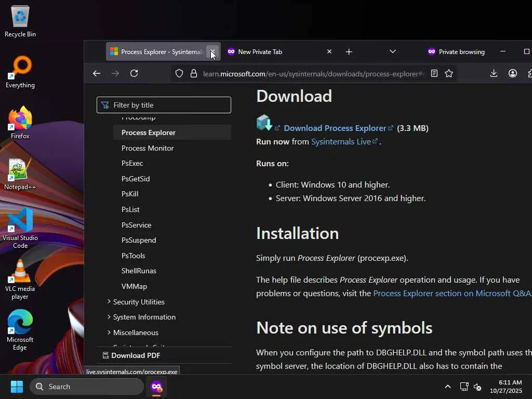This screenshot has height=399, width=532.
Task: Open the list all tabs dropdown
Action: pos(393,51)
